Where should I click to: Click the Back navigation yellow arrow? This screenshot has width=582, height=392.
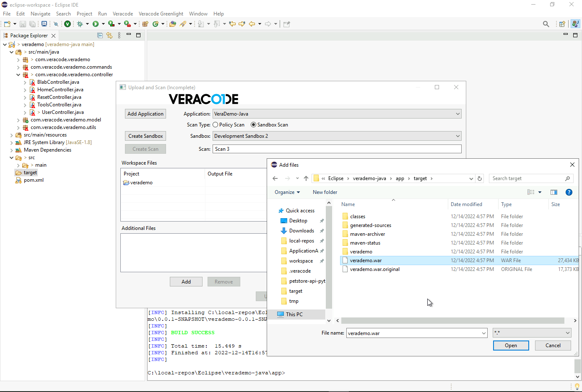tap(252, 24)
